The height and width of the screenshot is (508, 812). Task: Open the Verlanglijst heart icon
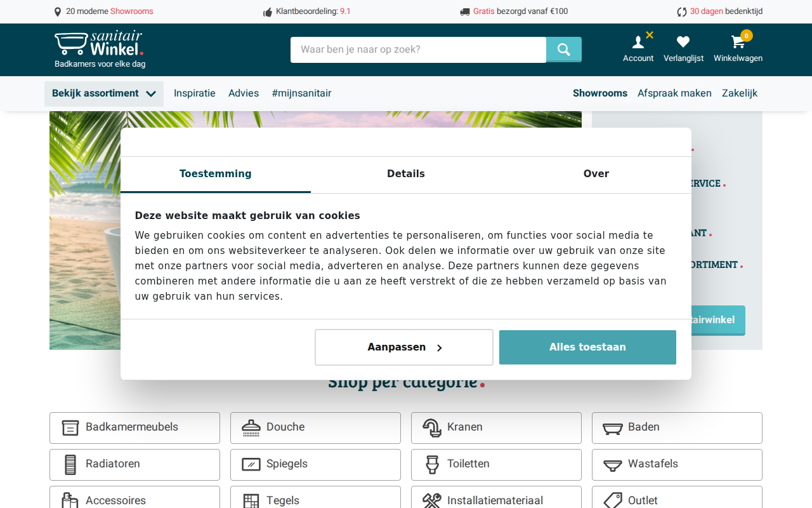tap(683, 42)
